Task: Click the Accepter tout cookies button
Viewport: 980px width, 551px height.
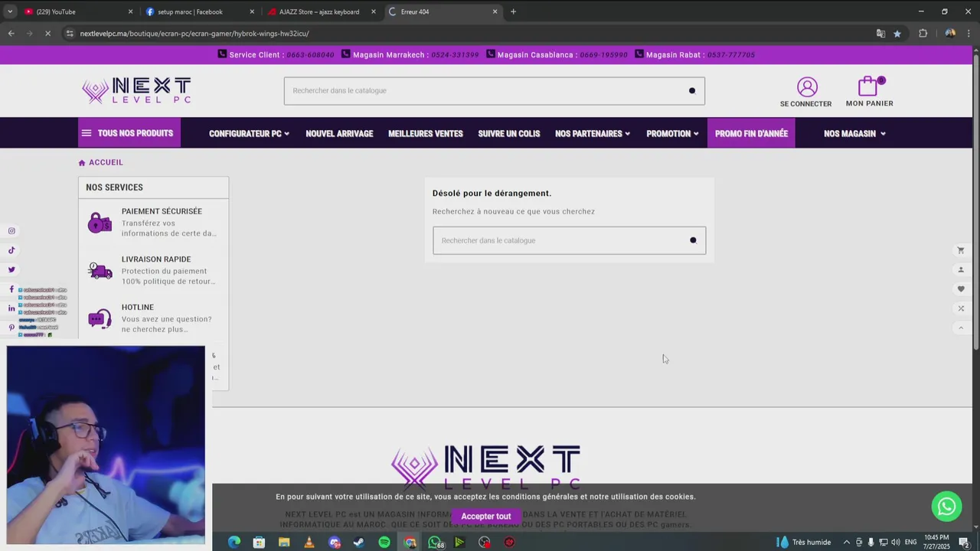Action: [486, 517]
